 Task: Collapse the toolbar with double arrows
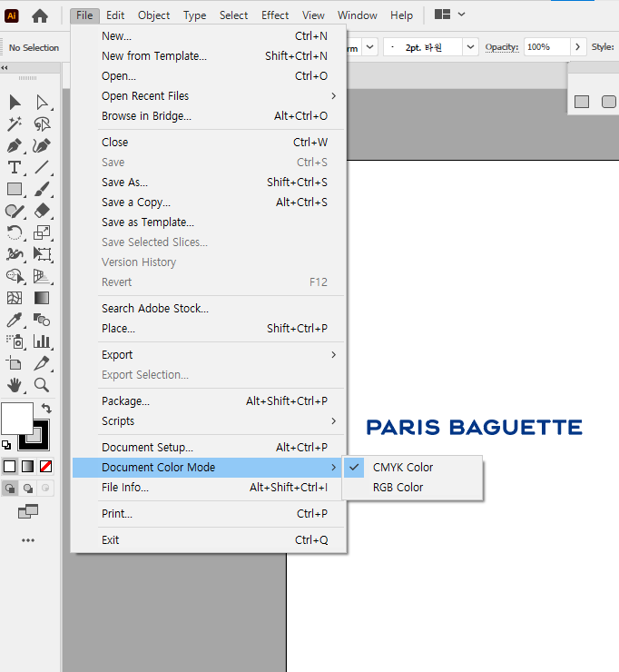5,68
